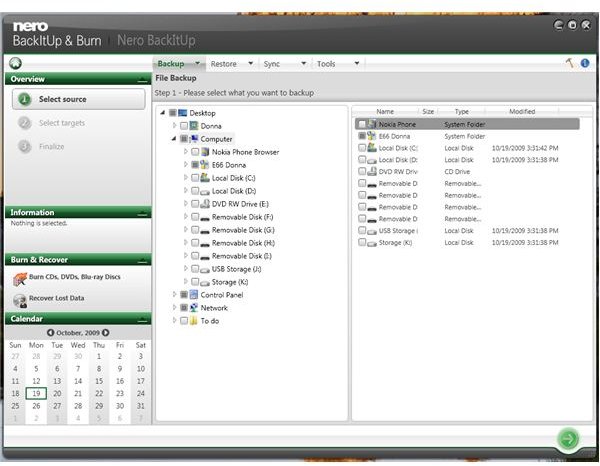Click the Burn CDs disc icon
The width and height of the screenshot is (600, 466).
pos(20,279)
